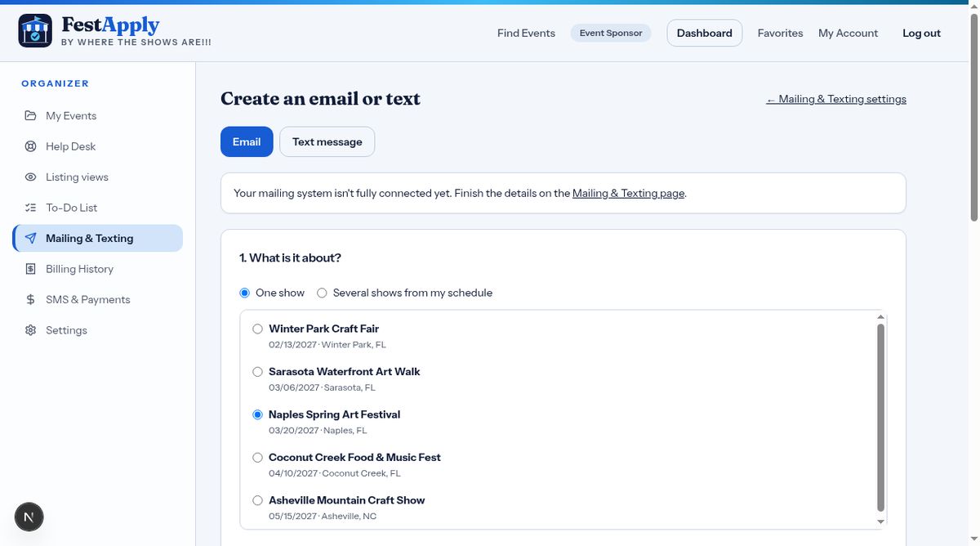The height and width of the screenshot is (546, 980).
Task: Click the Billing History receipt icon
Action: click(30, 269)
